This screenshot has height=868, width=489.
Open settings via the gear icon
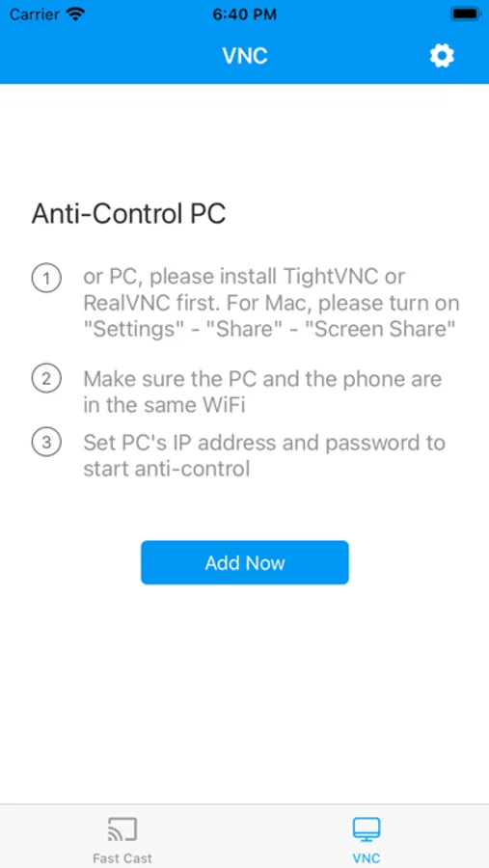click(442, 56)
